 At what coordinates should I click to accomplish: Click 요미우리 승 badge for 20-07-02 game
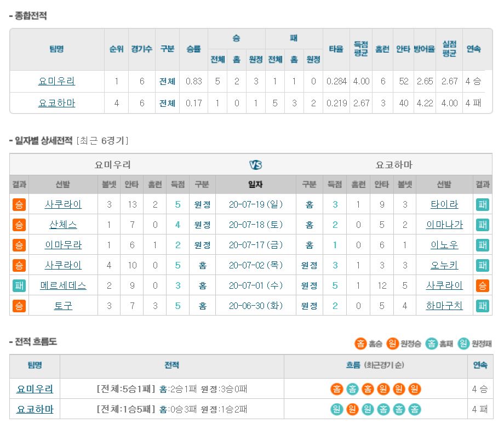click(x=19, y=265)
